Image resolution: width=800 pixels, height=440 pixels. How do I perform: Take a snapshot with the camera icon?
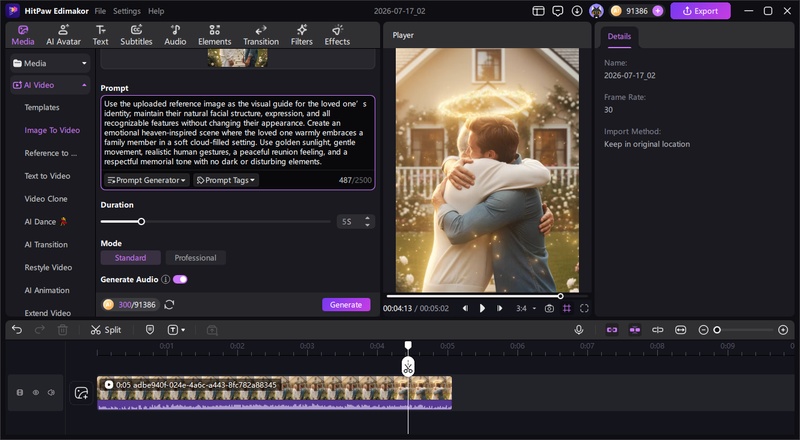[x=549, y=308]
